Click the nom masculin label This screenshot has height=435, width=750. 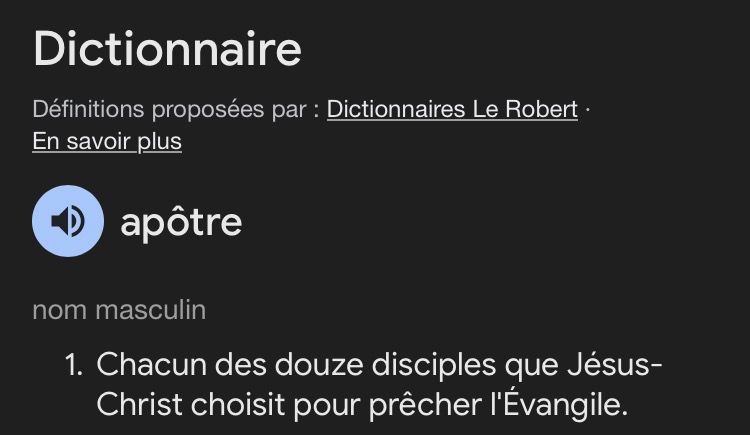119,310
